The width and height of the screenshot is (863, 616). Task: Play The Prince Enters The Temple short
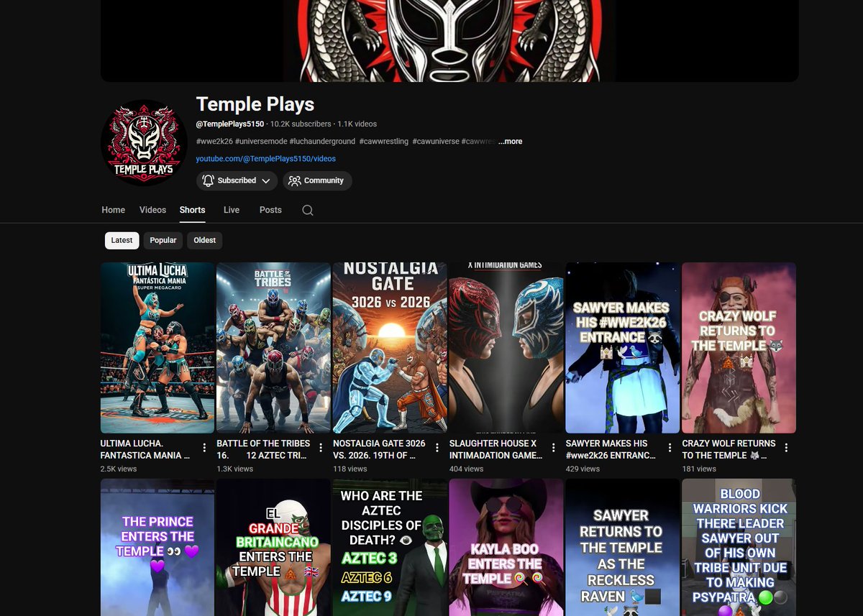click(x=157, y=548)
